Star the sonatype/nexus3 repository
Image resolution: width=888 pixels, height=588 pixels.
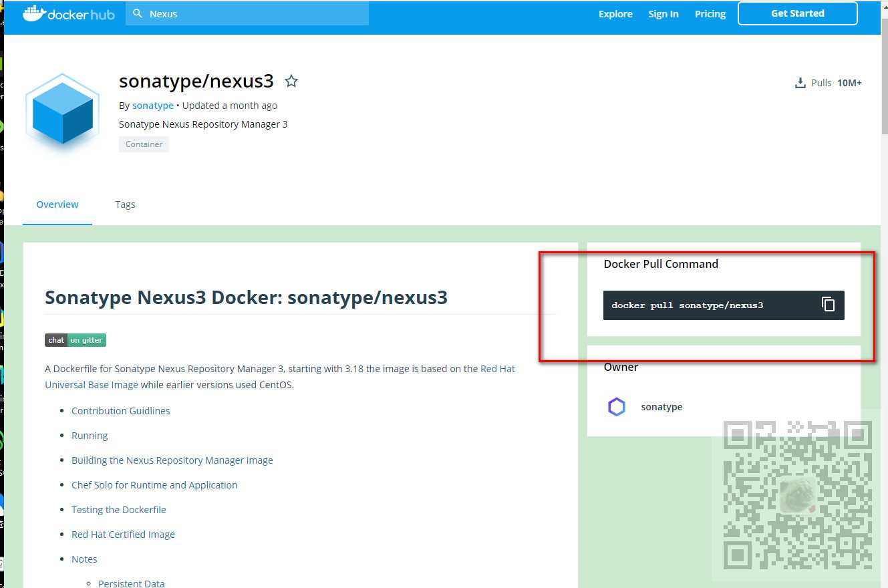[x=291, y=82]
